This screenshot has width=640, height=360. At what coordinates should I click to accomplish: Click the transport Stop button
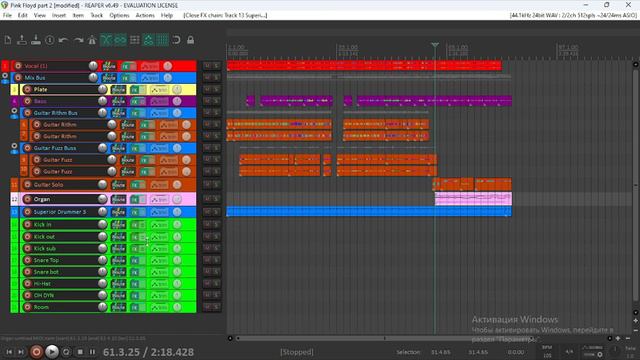[80, 352]
